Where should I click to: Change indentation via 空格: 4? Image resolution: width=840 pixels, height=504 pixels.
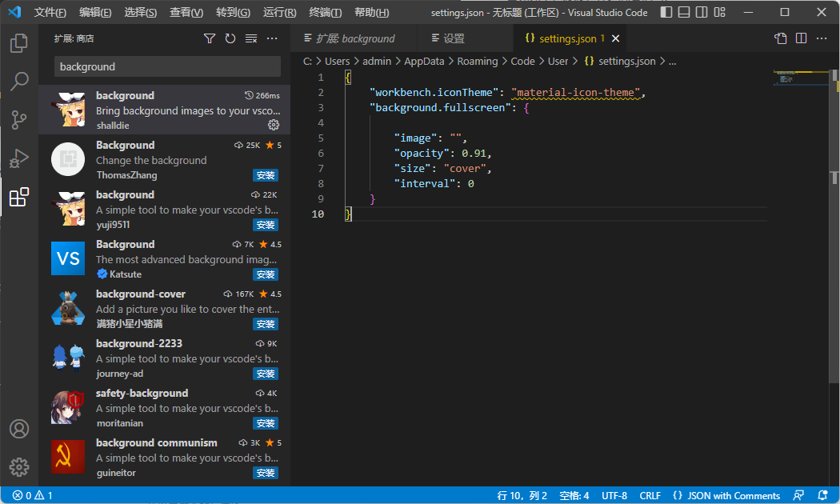tap(574, 495)
